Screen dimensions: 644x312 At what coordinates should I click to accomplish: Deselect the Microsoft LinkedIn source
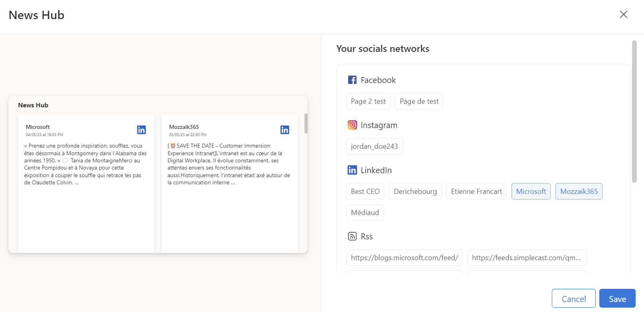531,192
